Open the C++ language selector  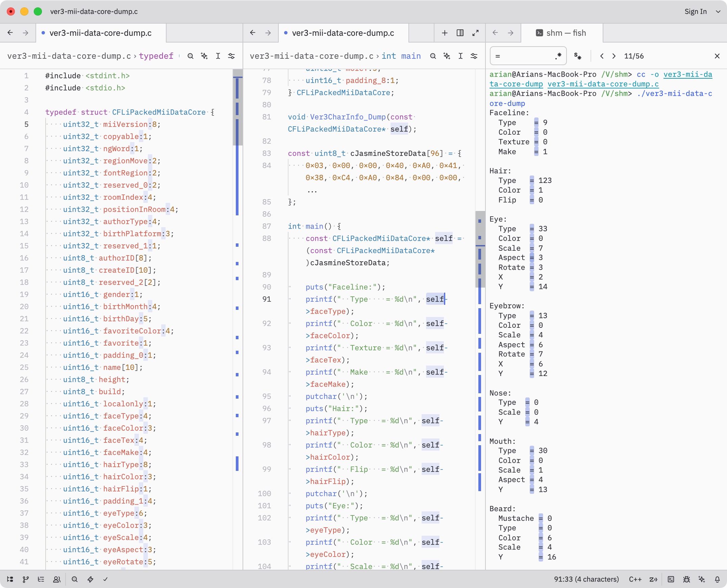click(x=635, y=579)
